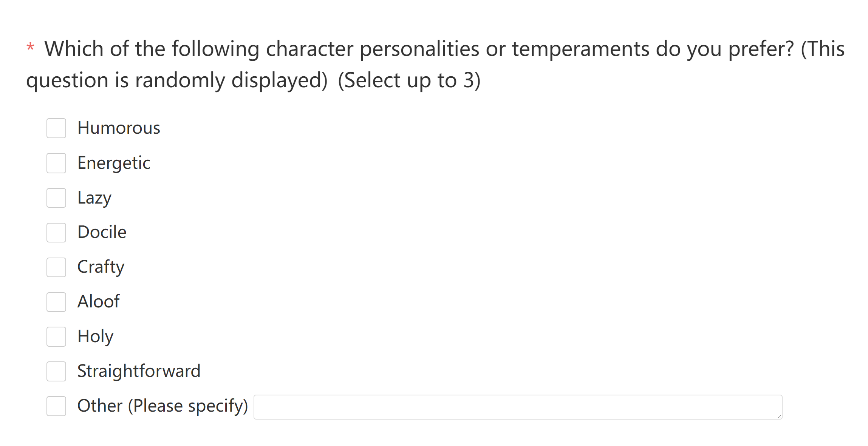The height and width of the screenshot is (446, 868).
Task: Click the Holy label text
Action: [x=95, y=337]
